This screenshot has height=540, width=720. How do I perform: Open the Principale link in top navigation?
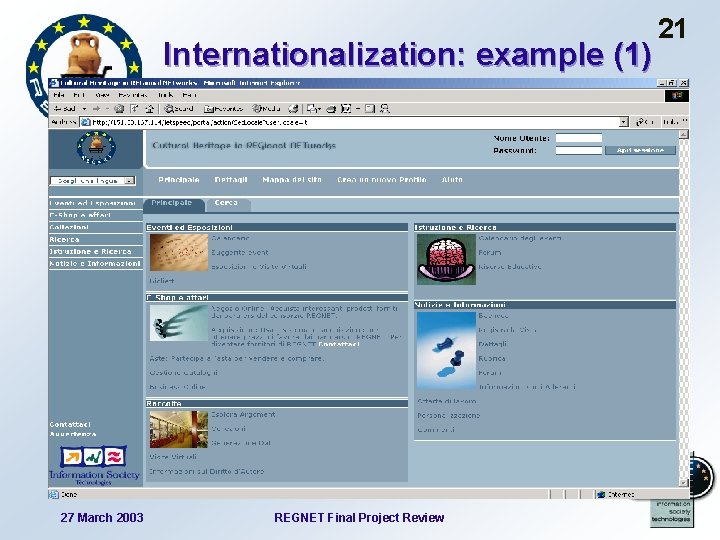tap(179, 180)
